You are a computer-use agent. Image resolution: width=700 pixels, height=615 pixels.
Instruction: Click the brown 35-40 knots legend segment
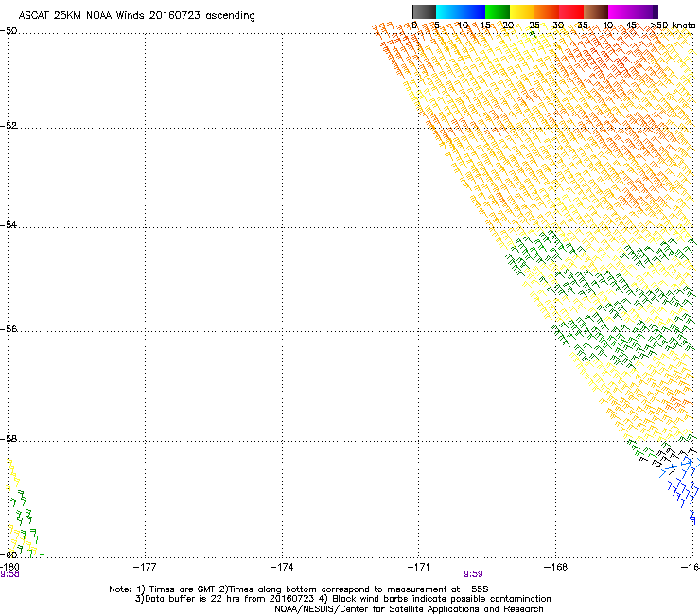pos(596,11)
